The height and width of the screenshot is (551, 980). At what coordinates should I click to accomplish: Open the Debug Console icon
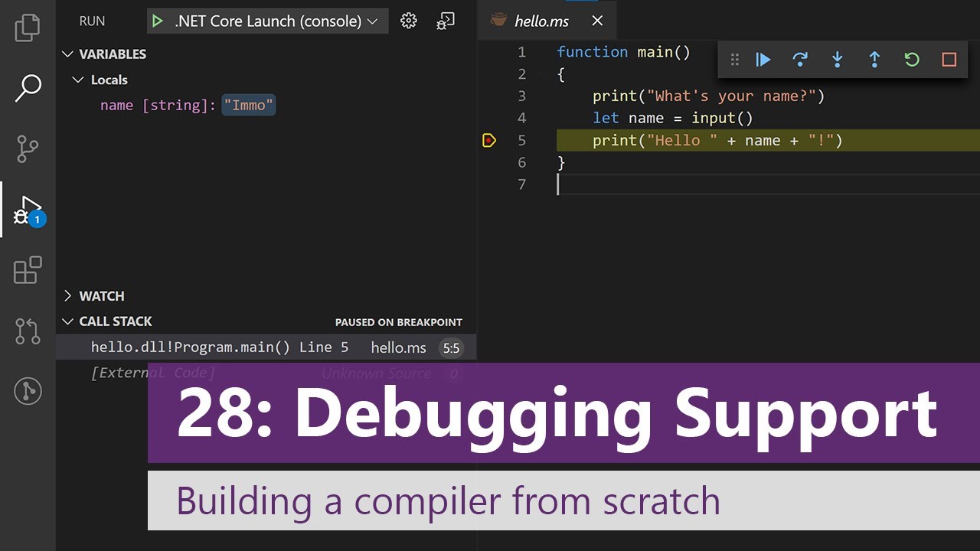coord(446,21)
